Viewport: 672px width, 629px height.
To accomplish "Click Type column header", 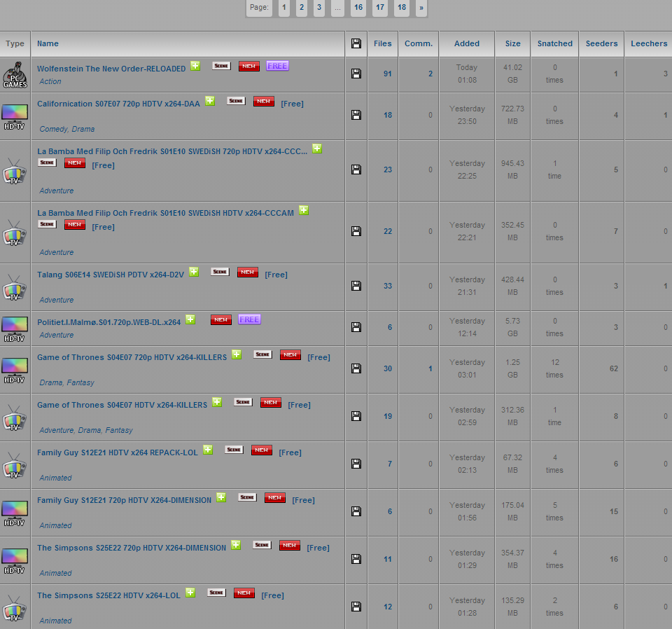I will point(15,43).
